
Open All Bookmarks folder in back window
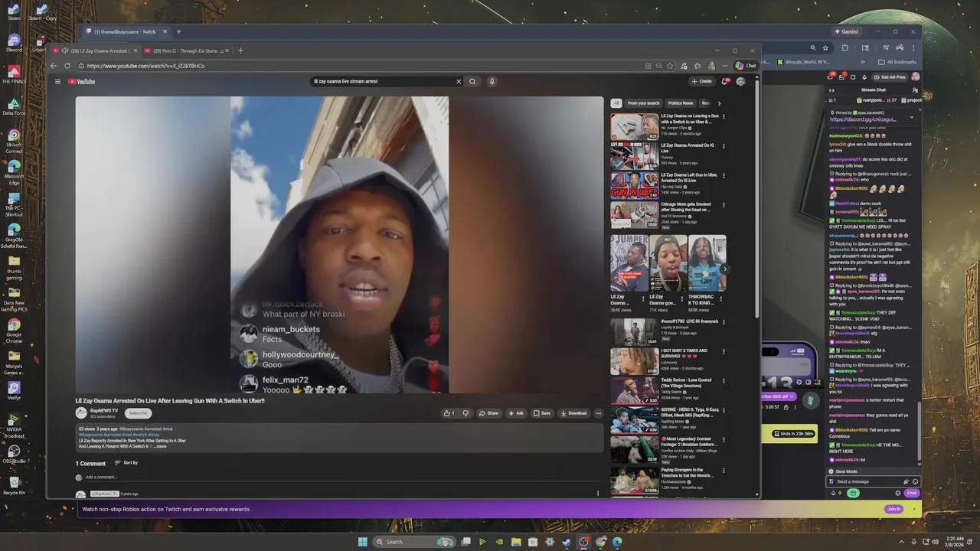pyautogui.click(x=897, y=62)
